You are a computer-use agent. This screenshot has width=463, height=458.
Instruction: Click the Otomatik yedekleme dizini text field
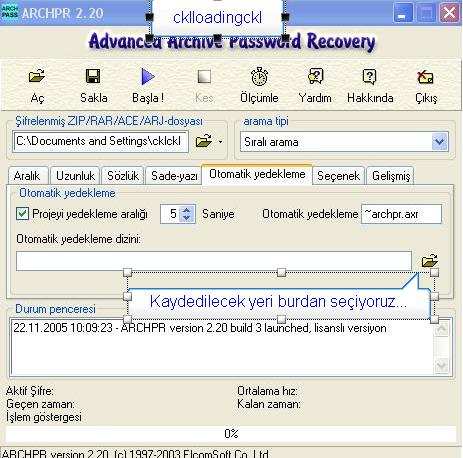(x=214, y=261)
